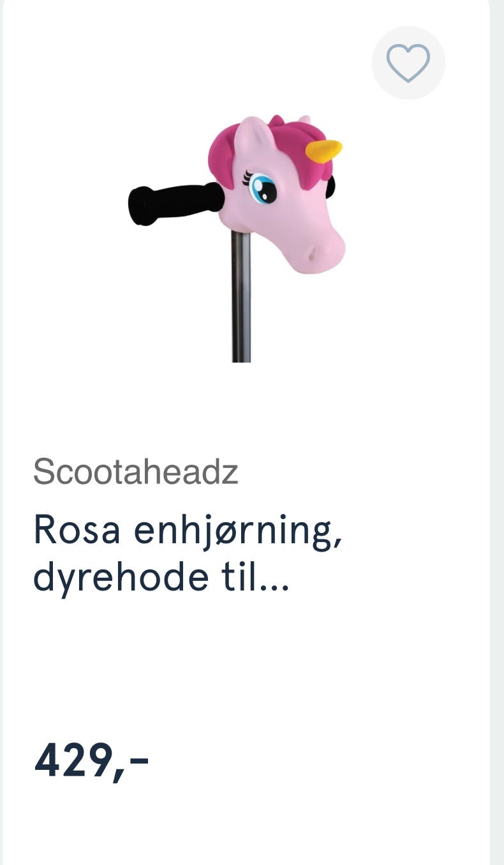The height and width of the screenshot is (865, 504).
Task: Click the metal scooter pole in the picture
Action: (x=241, y=297)
